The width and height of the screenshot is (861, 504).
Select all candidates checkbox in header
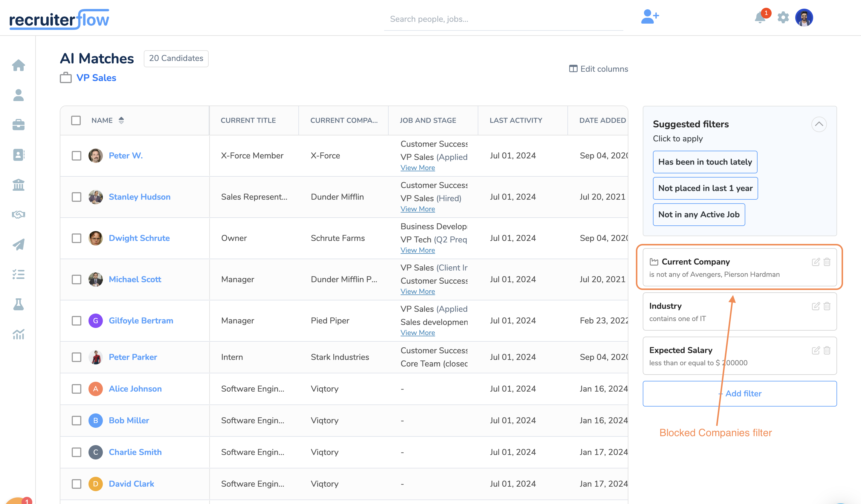click(76, 120)
